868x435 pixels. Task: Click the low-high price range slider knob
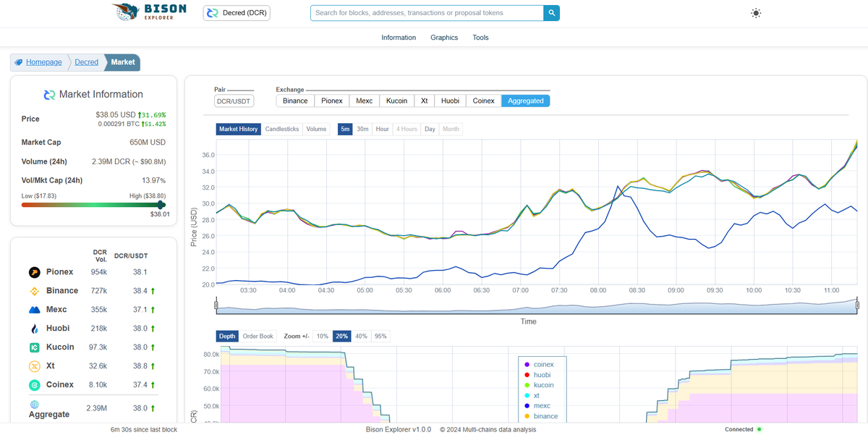(161, 205)
